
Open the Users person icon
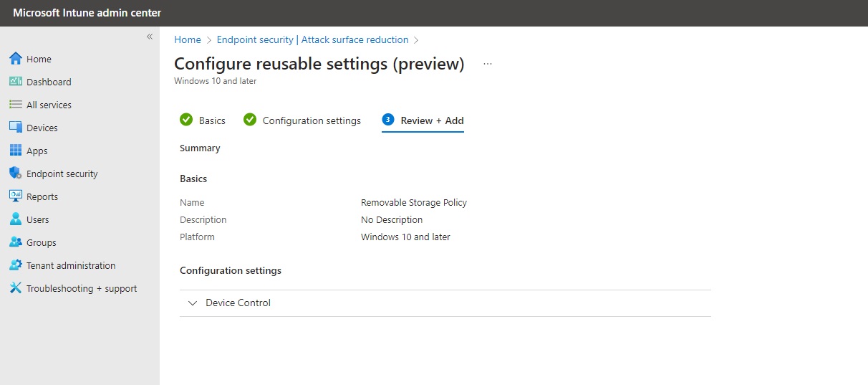16,219
